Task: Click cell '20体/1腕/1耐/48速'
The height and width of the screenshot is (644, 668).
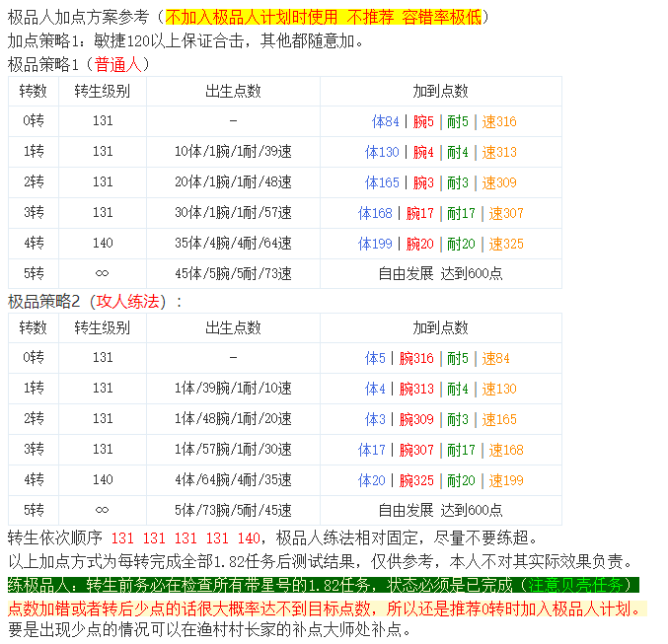Action: pos(233,182)
